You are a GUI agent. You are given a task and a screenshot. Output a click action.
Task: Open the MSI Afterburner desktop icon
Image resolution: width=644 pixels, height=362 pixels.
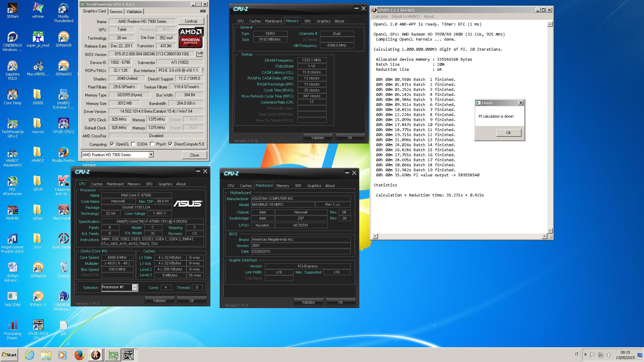pos(12,185)
